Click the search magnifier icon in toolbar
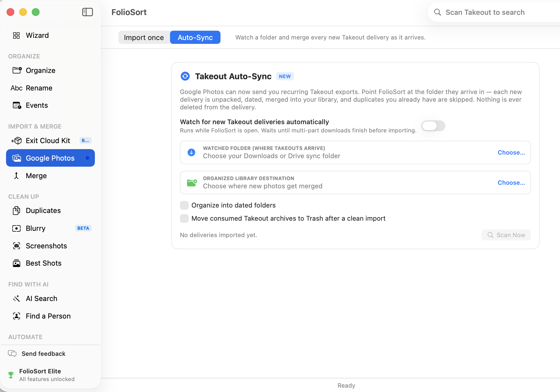Viewport: 560px width, 392px height. (x=437, y=12)
